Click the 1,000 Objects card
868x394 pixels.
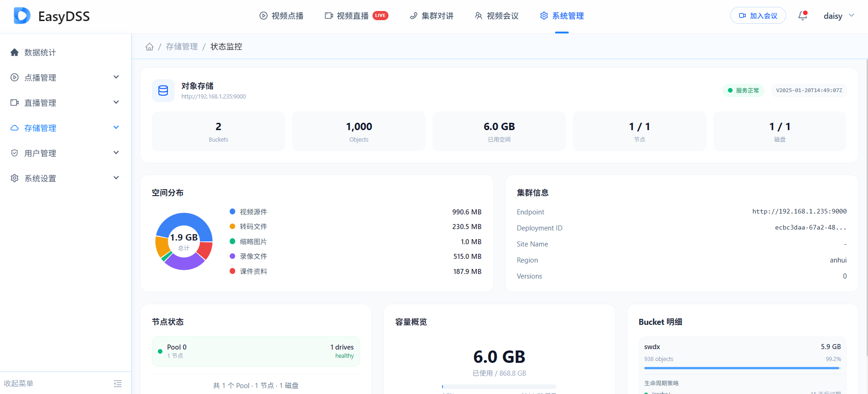click(359, 131)
